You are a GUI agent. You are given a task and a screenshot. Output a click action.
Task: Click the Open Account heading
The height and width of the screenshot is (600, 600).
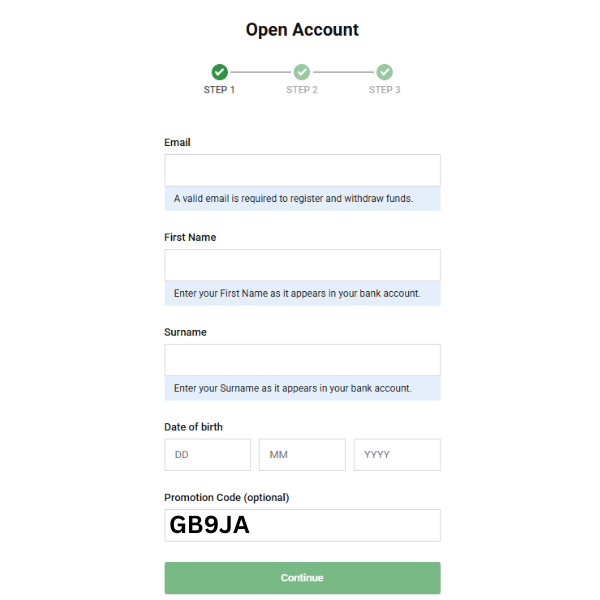click(302, 30)
